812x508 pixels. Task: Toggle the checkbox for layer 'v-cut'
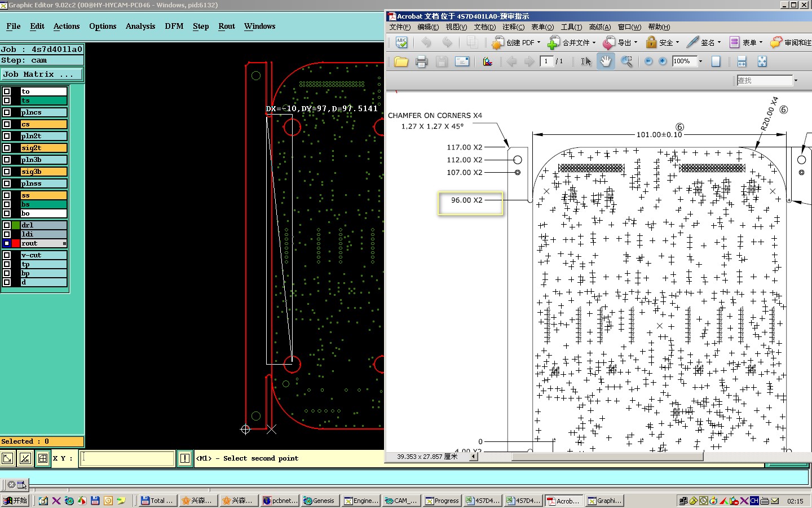7,255
